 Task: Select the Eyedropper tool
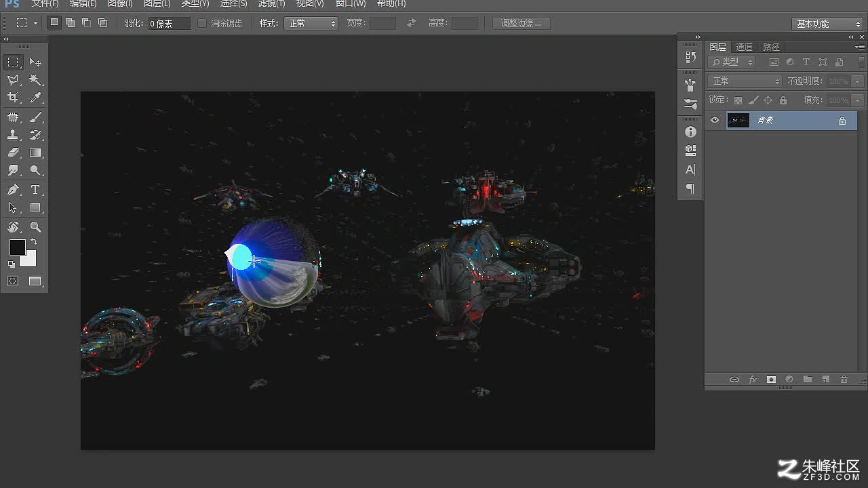(x=35, y=98)
